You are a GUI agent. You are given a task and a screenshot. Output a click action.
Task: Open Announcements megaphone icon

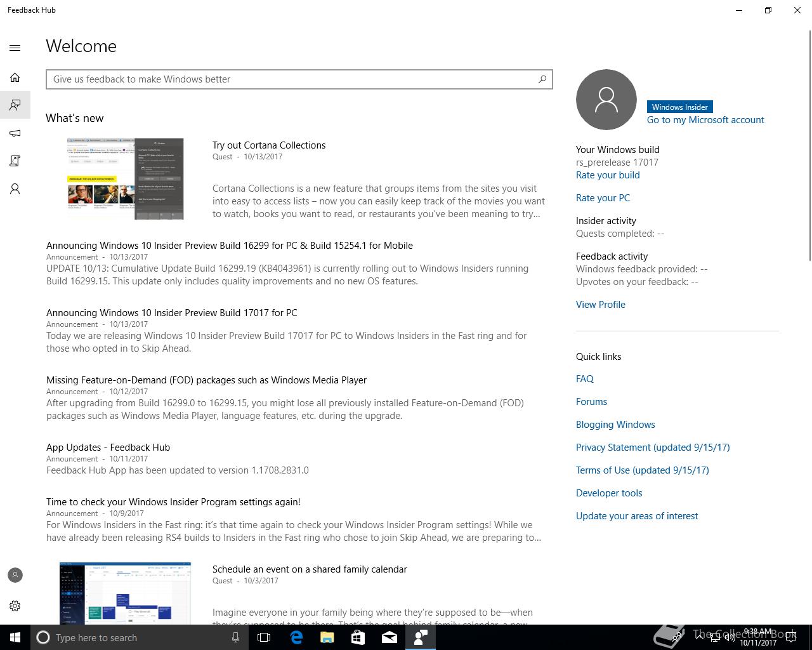(x=15, y=133)
